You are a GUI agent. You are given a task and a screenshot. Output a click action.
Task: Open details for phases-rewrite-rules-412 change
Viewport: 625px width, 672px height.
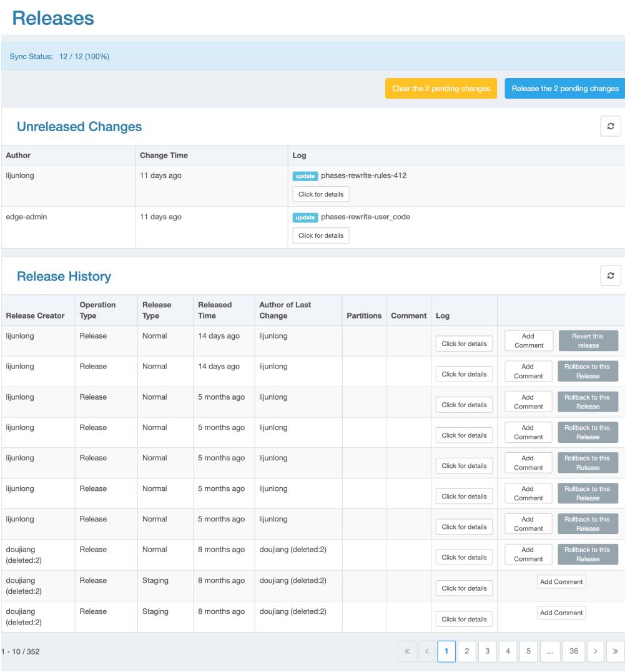[321, 194]
